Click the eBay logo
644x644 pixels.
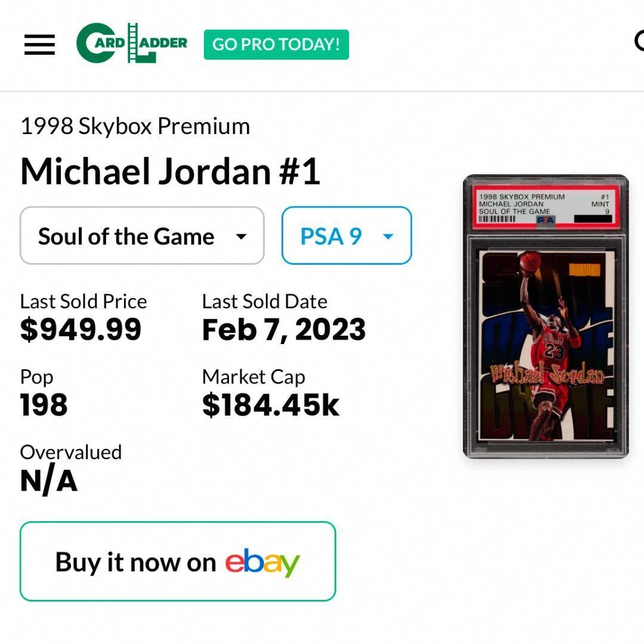click(262, 562)
